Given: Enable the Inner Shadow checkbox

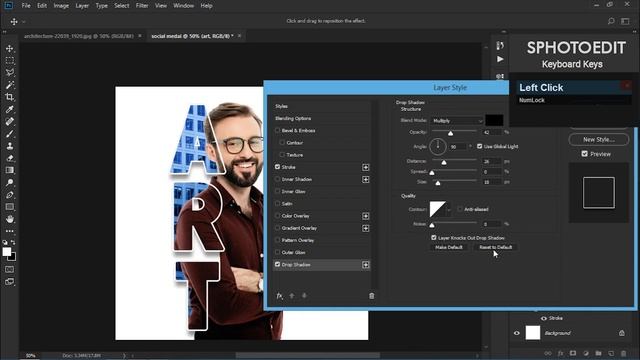Looking at the screenshot, I should 278,179.
